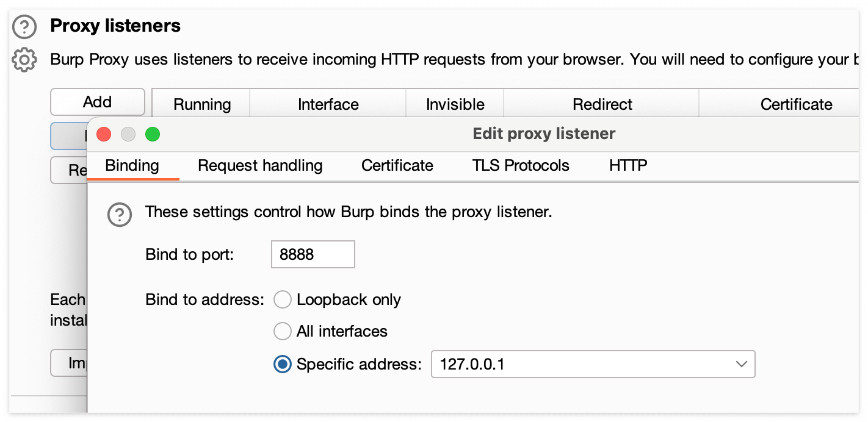Select the Loopback only radio button
The width and height of the screenshot is (868, 422).
click(x=282, y=300)
